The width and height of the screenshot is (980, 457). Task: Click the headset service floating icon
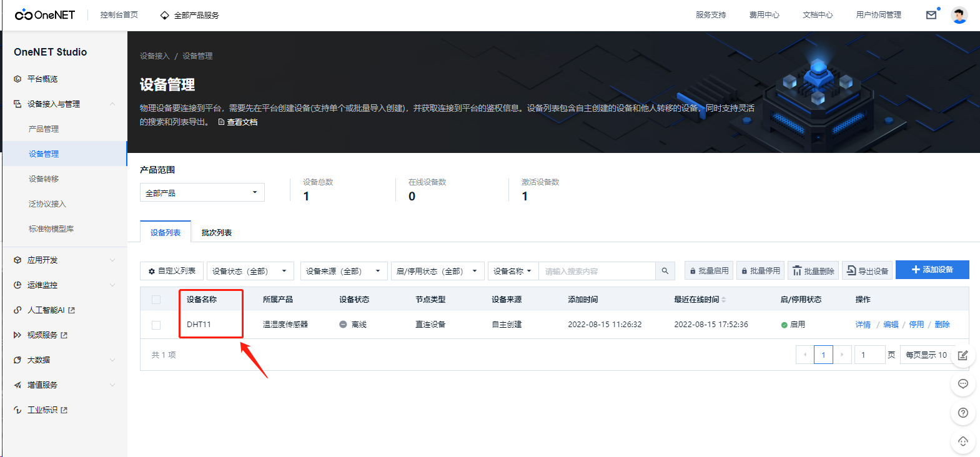coord(963,441)
